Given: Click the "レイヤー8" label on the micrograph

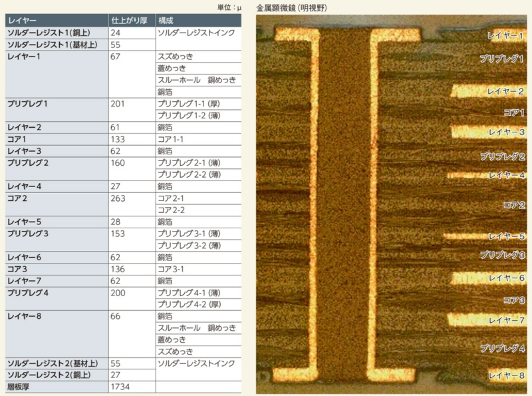Looking at the screenshot, I should pos(505,375).
